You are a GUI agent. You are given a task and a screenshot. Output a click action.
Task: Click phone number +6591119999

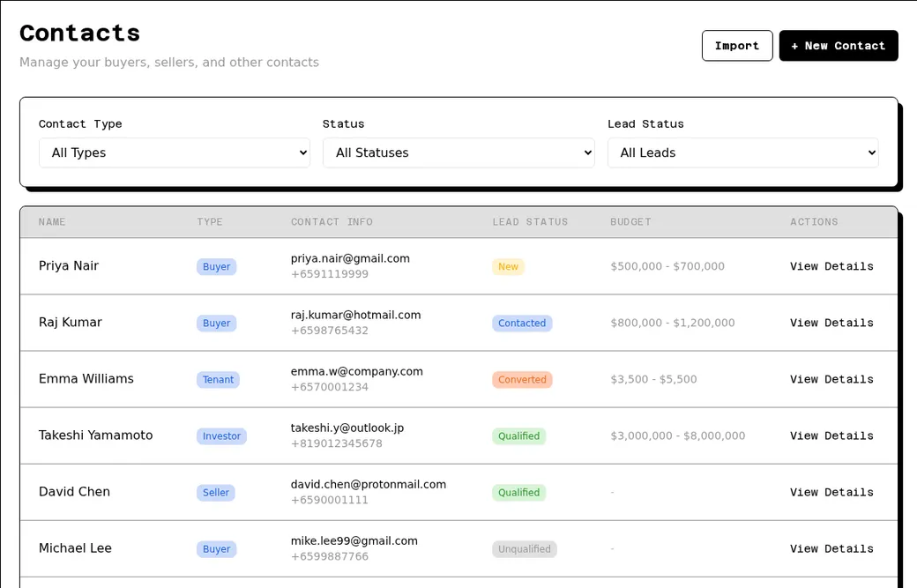(x=330, y=274)
